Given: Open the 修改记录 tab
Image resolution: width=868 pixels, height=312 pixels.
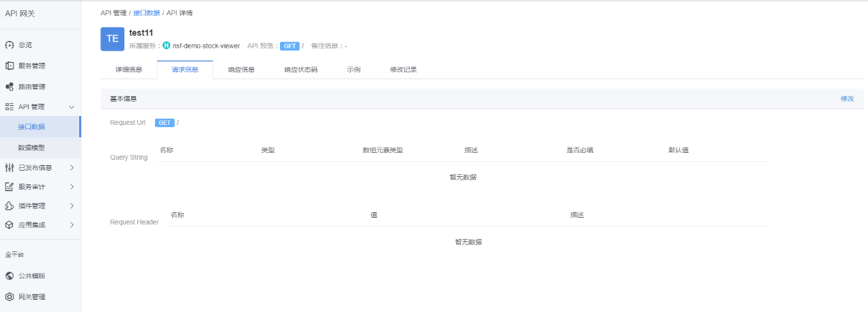Looking at the screenshot, I should point(403,70).
